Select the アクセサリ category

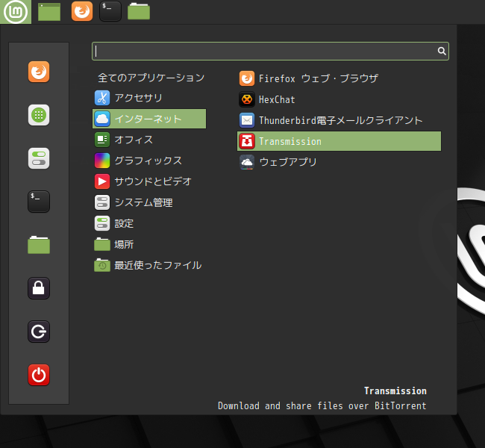coord(149,98)
